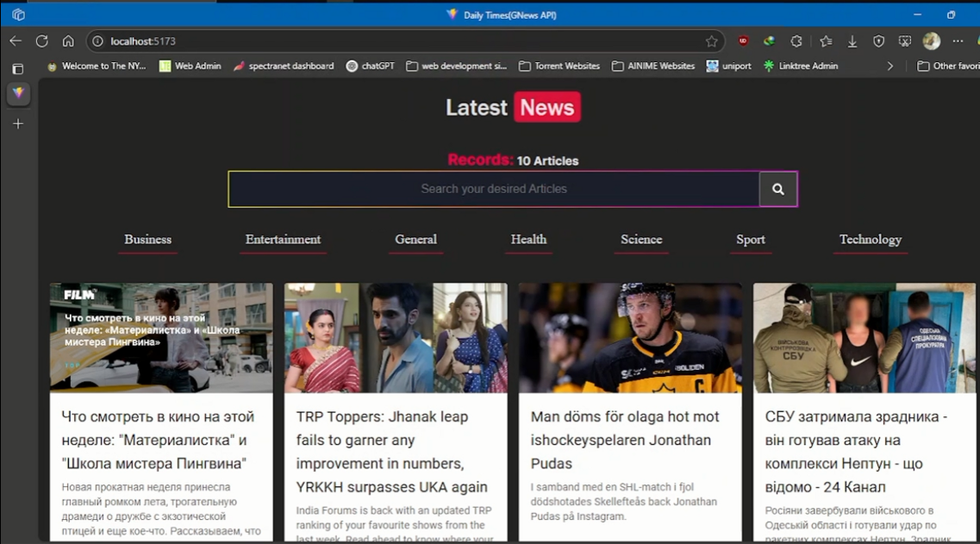Click the Web Capture screenshot icon

904,41
